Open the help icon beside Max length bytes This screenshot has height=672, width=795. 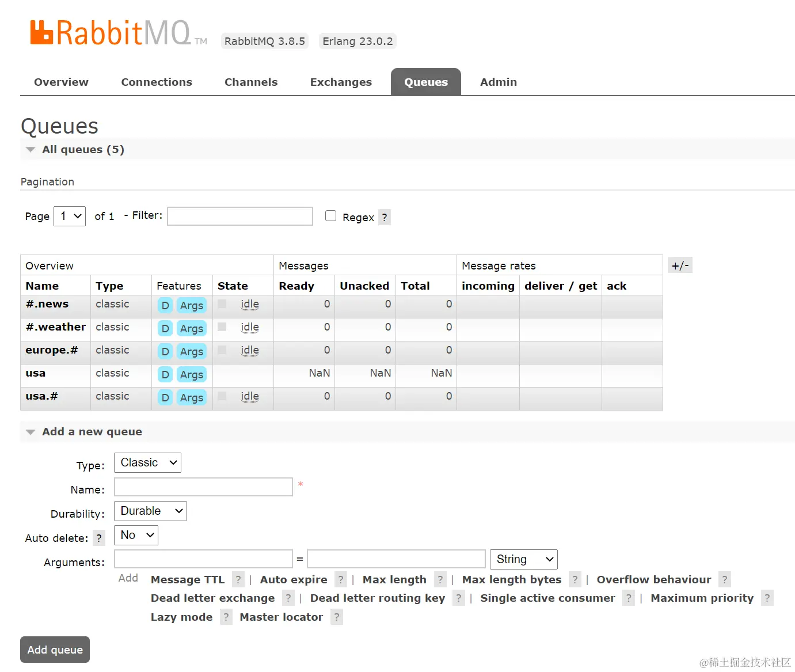(575, 579)
